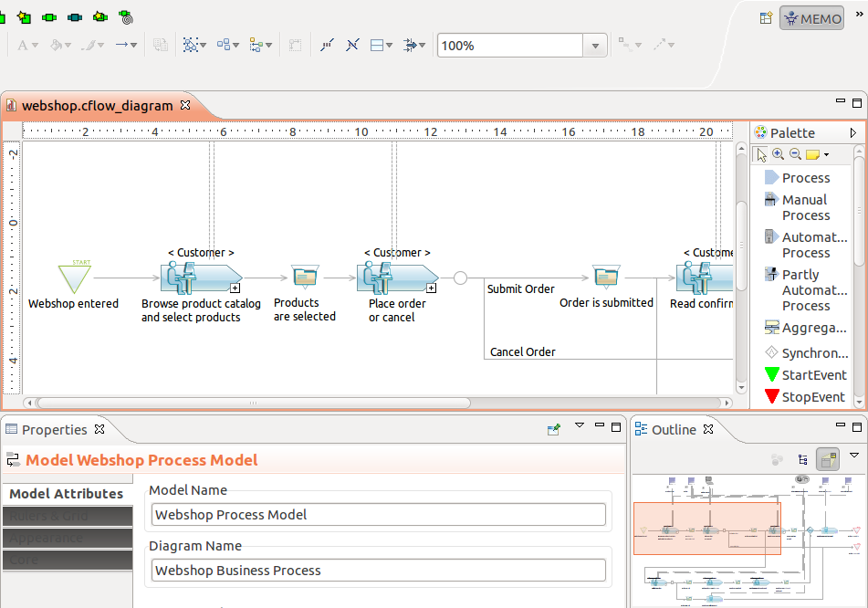Close the Properties view
This screenshot has width=868, height=608.
pyautogui.click(x=99, y=429)
